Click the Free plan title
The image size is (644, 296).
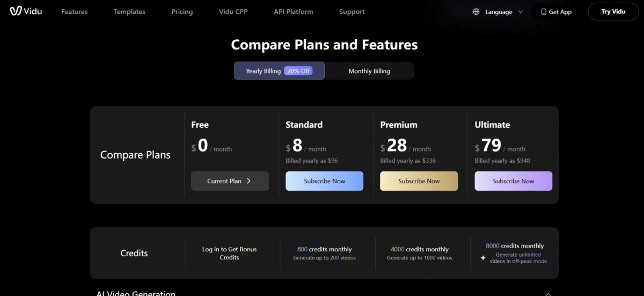(200, 125)
